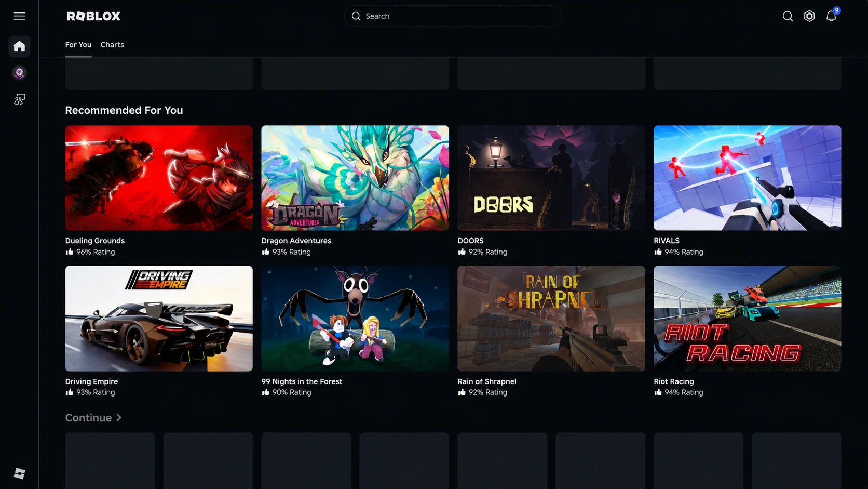Open 99 Nights in the Forest thumbnail

click(x=355, y=319)
